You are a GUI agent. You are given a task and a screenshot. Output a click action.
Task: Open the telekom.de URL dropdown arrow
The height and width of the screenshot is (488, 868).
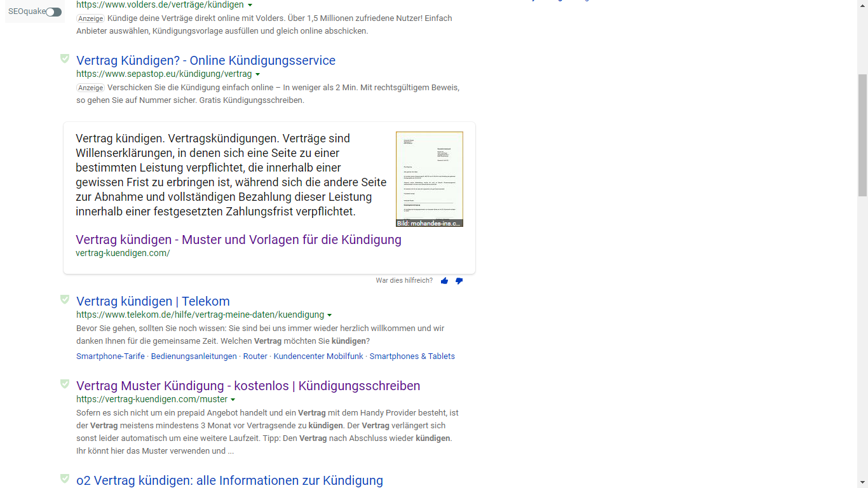click(329, 315)
